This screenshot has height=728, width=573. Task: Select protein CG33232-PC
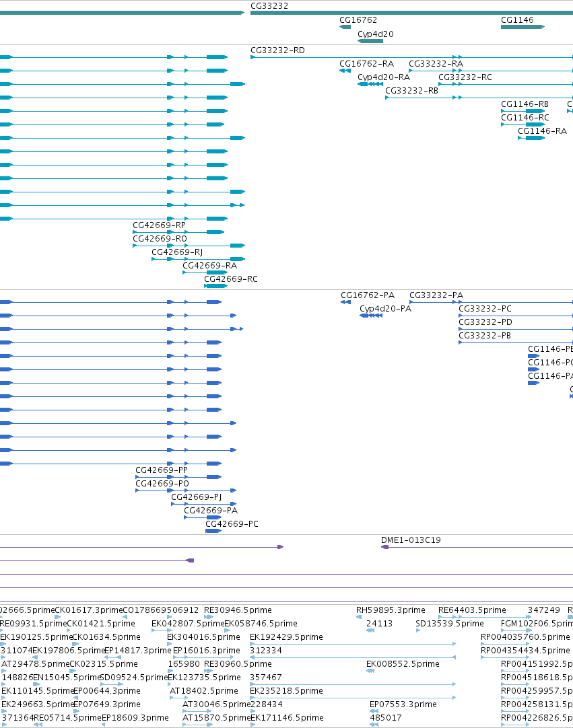click(485, 309)
